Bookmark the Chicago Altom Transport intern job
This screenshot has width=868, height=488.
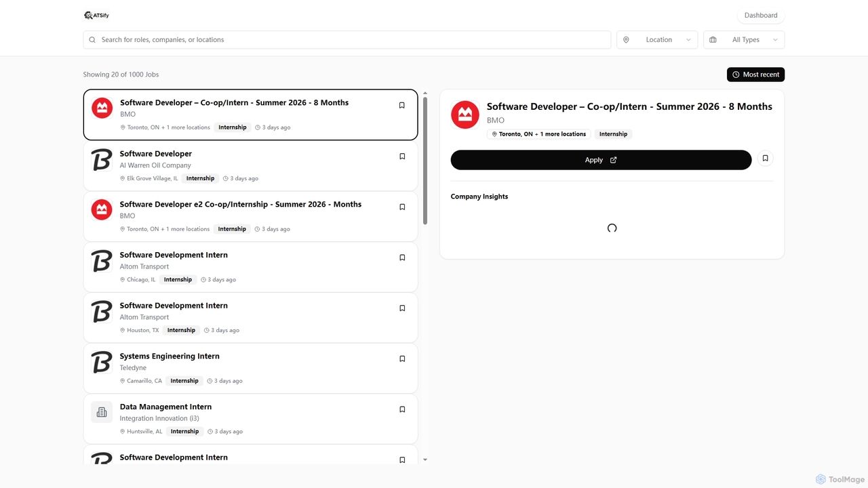point(402,258)
